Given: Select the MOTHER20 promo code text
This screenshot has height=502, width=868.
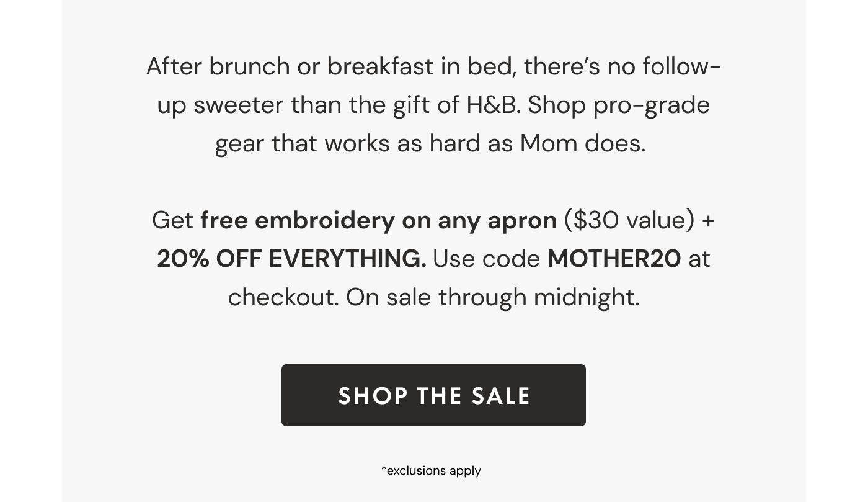Looking at the screenshot, I should pos(614,258).
